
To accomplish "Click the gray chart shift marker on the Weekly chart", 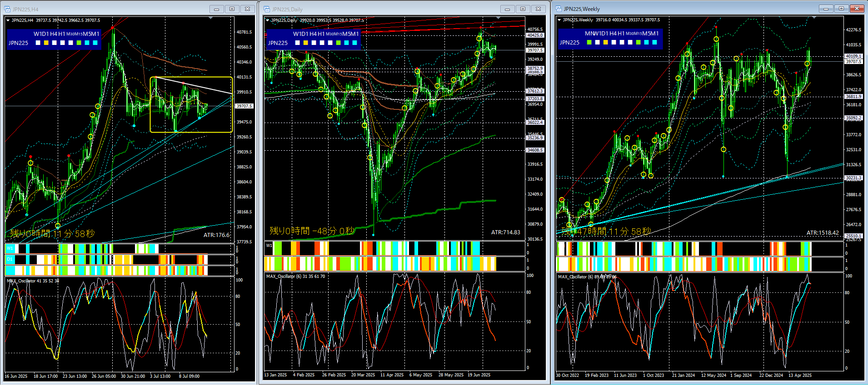I will (x=814, y=17).
